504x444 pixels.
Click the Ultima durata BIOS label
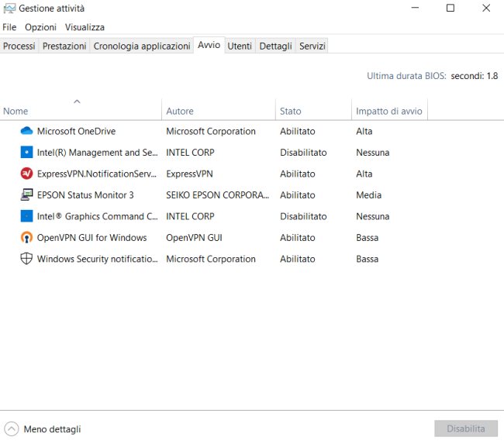click(406, 76)
